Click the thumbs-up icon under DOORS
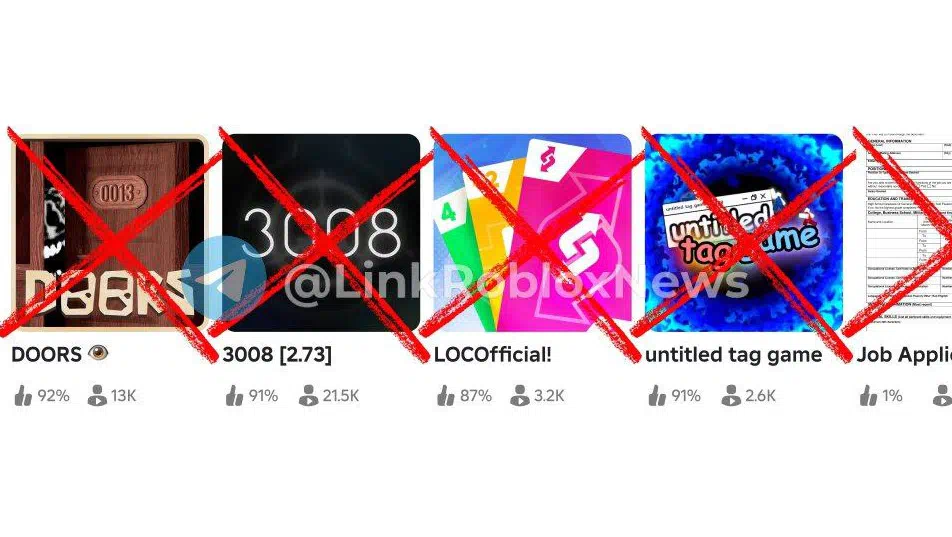 23,395
